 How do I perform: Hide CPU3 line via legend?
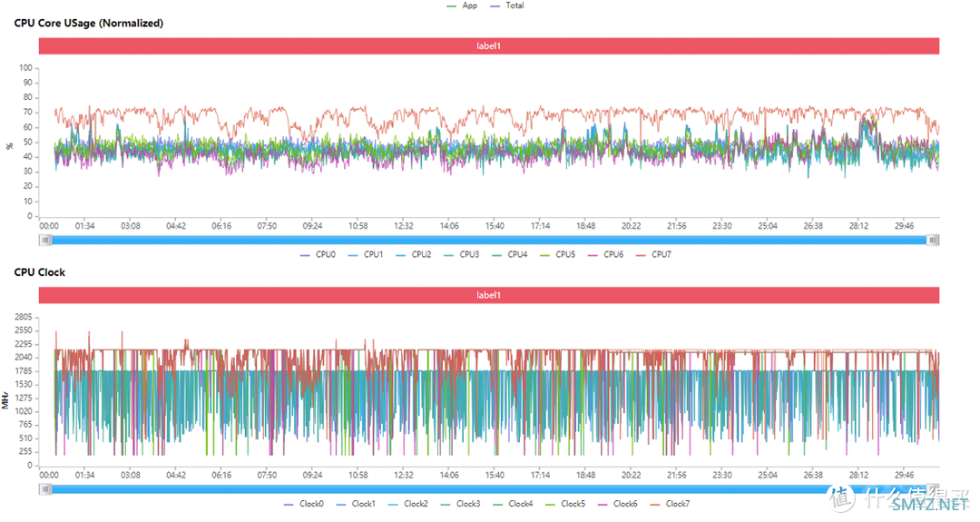(x=462, y=254)
